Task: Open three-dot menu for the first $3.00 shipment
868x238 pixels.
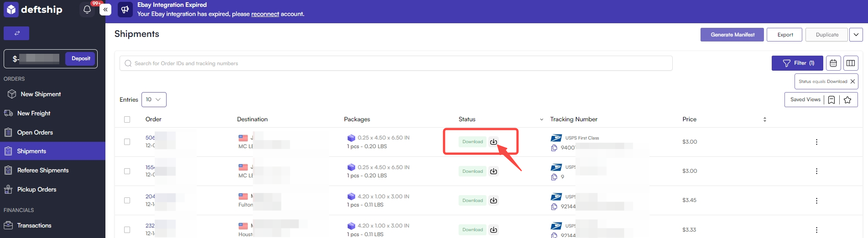Action: (816, 142)
